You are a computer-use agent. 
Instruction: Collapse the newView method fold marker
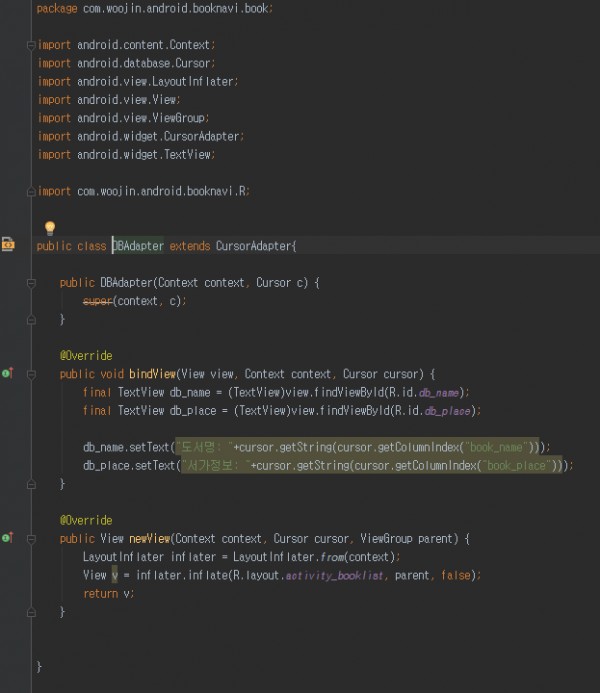pyautogui.click(x=31, y=539)
